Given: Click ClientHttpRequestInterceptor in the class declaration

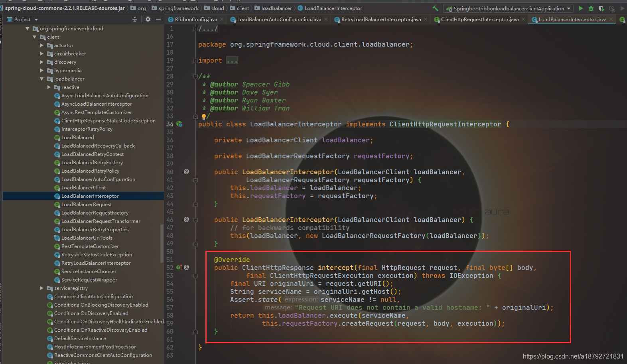Looking at the screenshot, I should [x=445, y=124].
